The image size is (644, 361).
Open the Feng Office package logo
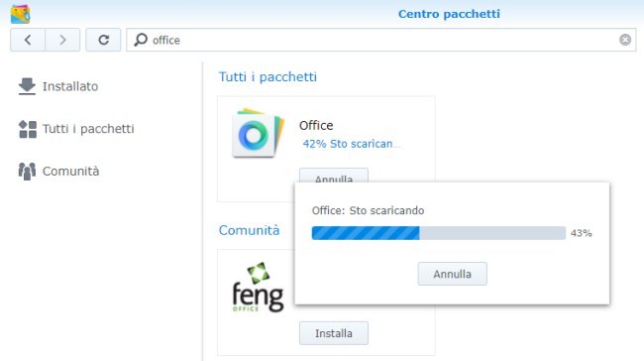[258, 287]
